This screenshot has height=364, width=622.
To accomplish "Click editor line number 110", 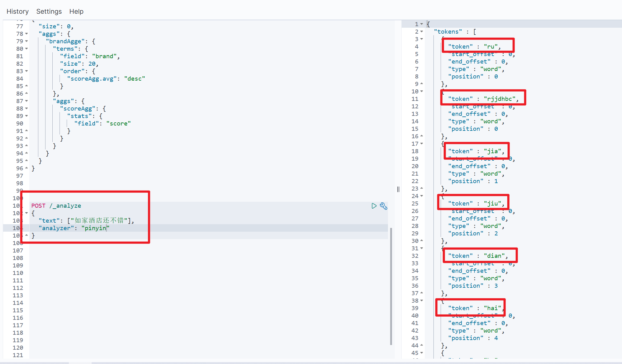I will coord(18,273).
